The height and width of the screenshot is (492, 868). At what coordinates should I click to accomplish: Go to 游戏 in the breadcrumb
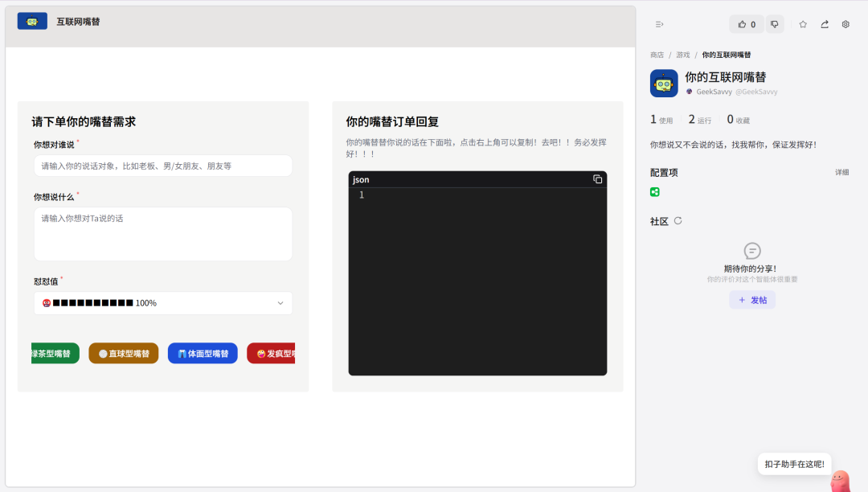point(683,55)
